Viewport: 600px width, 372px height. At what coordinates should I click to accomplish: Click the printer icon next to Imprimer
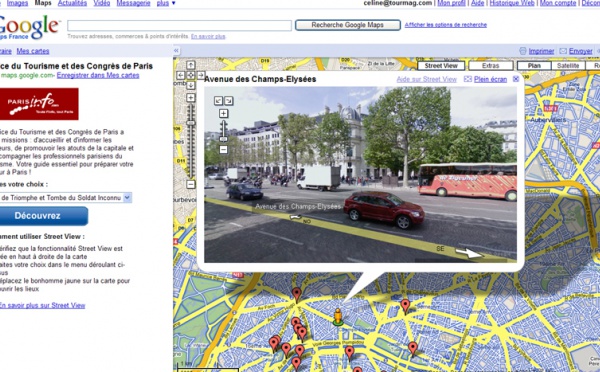tap(523, 51)
